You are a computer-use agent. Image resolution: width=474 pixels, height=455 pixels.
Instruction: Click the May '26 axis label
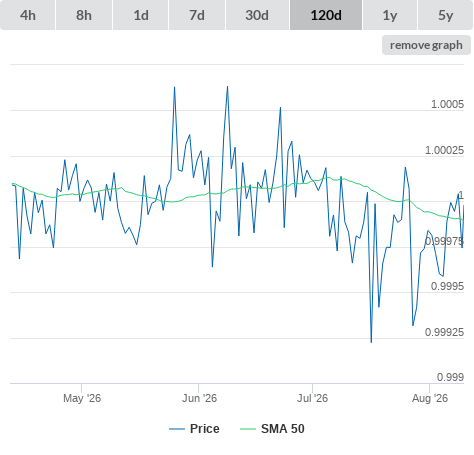pyautogui.click(x=82, y=398)
